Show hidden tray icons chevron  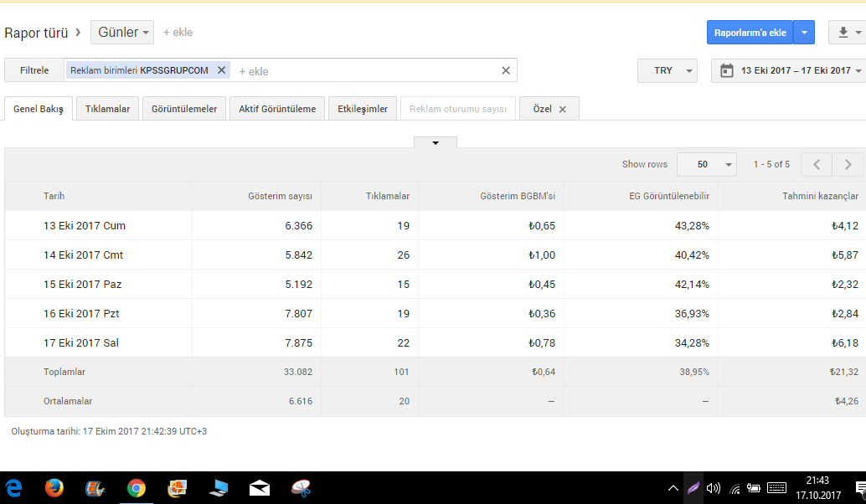[673, 488]
